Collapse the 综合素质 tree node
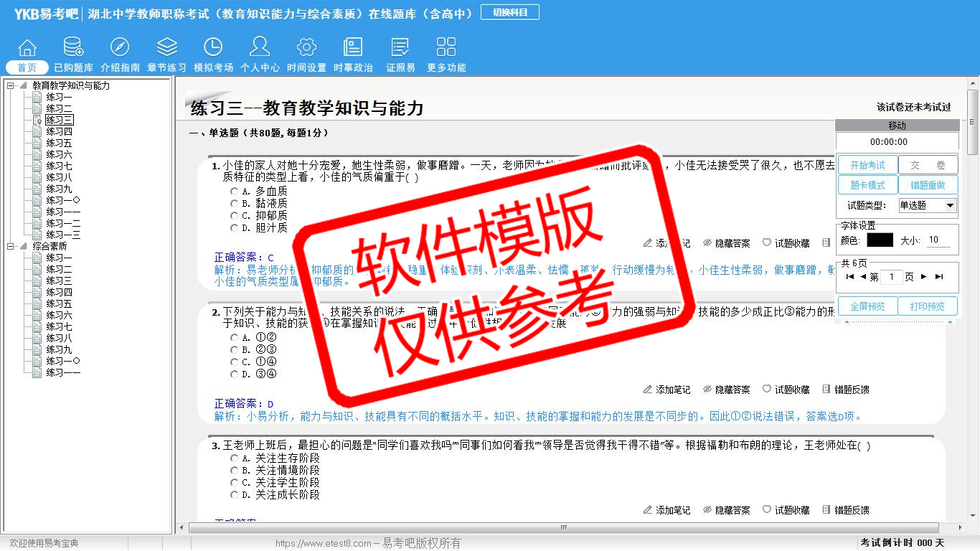Image resolution: width=980 pixels, height=551 pixels. point(11,246)
